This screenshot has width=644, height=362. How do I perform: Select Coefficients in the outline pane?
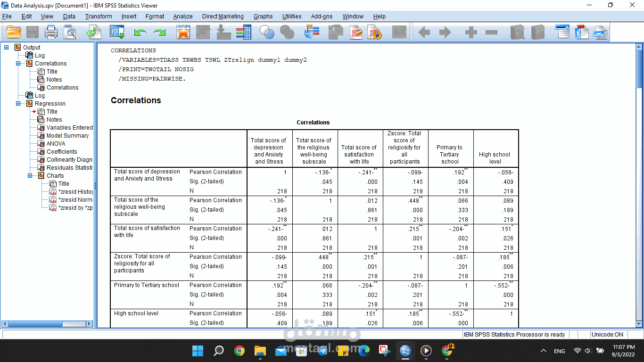pyautogui.click(x=62, y=151)
